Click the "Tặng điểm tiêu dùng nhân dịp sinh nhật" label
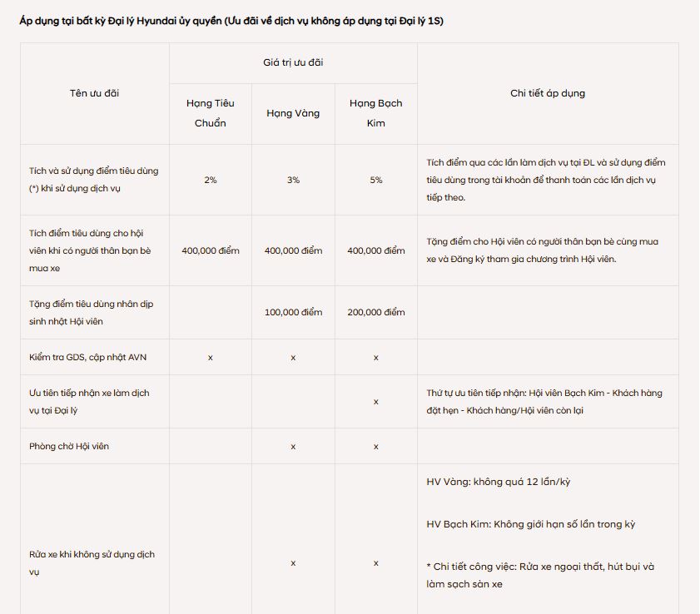The image size is (700, 614). [91, 312]
